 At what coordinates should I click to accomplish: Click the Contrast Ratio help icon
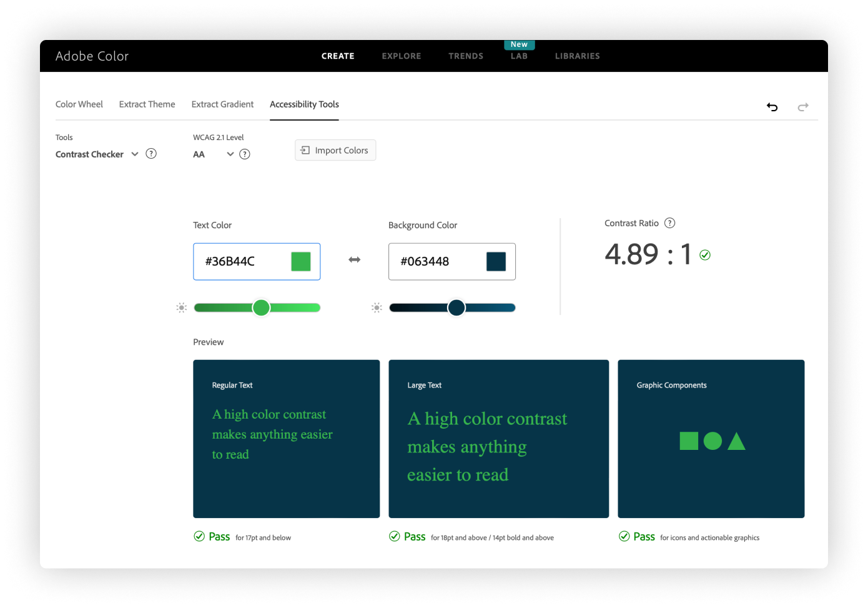click(670, 223)
